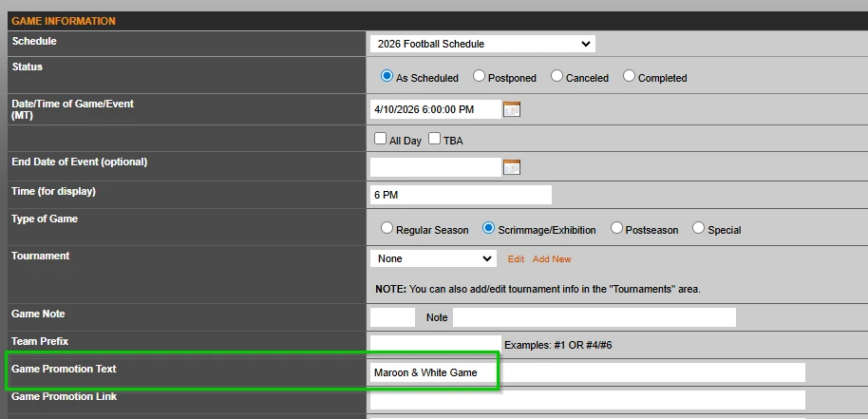868x419 pixels.
Task: Click the Edit tournament link
Action: [516, 259]
